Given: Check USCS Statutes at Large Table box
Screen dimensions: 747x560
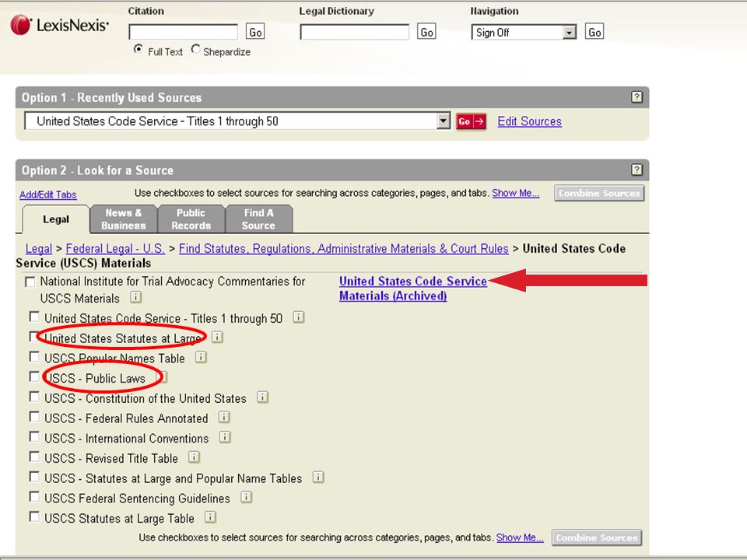Looking at the screenshot, I should pyautogui.click(x=34, y=516).
